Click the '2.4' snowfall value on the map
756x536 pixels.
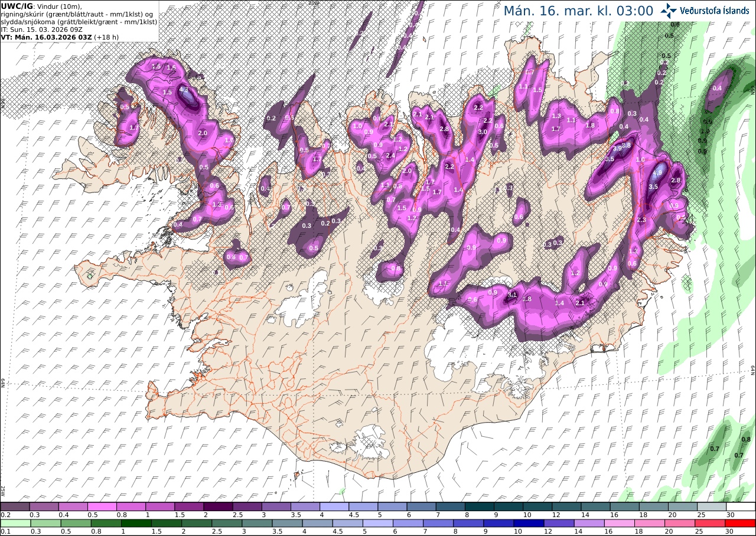pyautogui.click(x=390, y=156)
